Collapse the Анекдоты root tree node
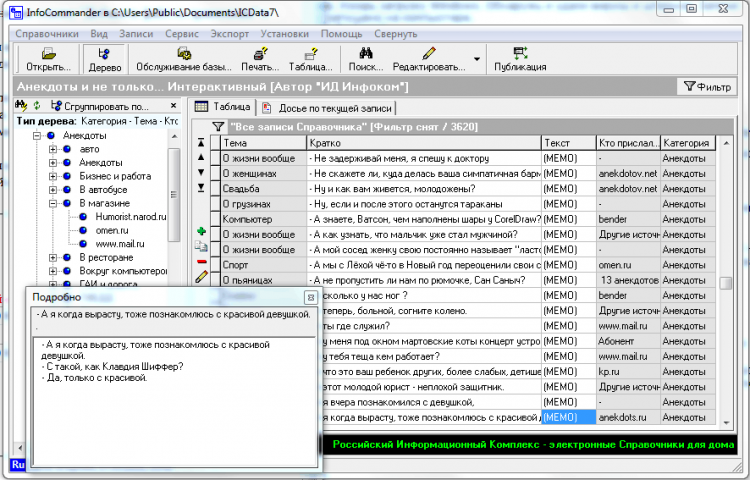This screenshot has width=750, height=480. [37, 135]
